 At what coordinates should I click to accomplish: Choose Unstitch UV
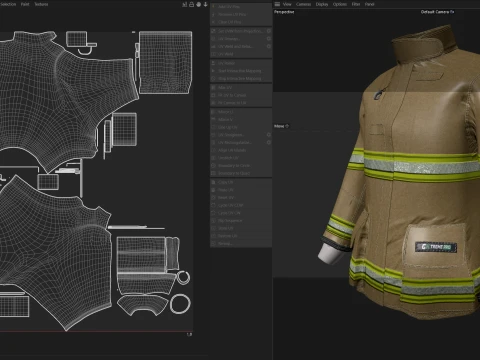point(241,158)
